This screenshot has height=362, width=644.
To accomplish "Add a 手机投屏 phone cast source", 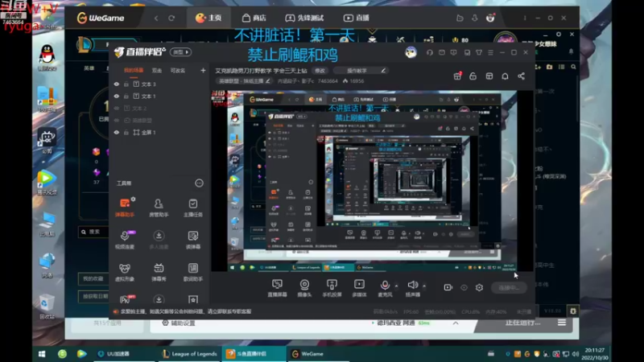I will (x=332, y=288).
